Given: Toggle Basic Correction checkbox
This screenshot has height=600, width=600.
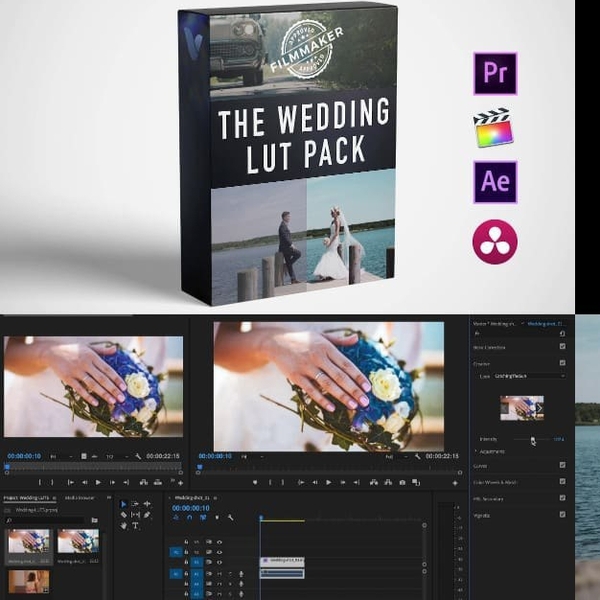Looking at the screenshot, I should coord(562,346).
